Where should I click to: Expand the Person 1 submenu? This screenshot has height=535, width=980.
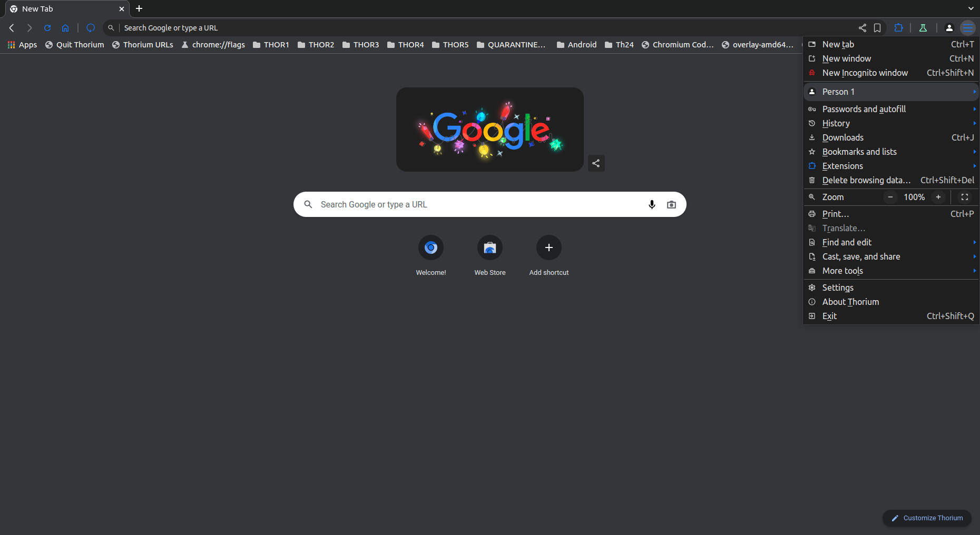pyautogui.click(x=891, y=92)
